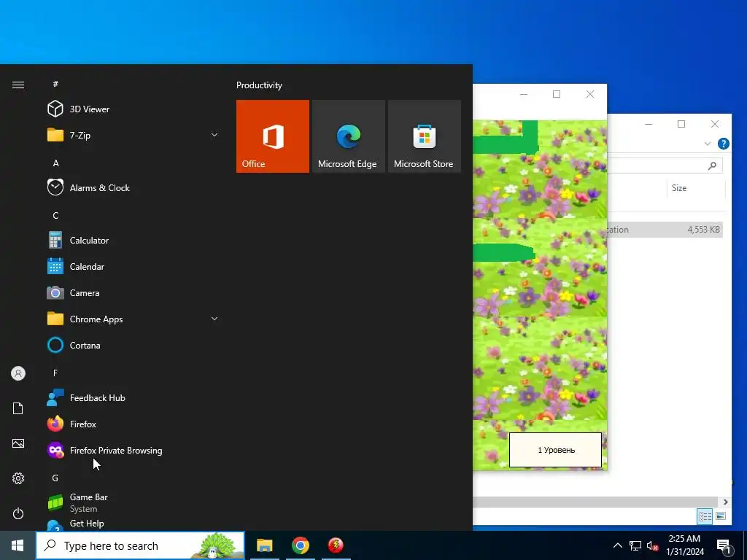Click the Office tile
This screenshot has width=747, height=560.
(x=273, y=136)
